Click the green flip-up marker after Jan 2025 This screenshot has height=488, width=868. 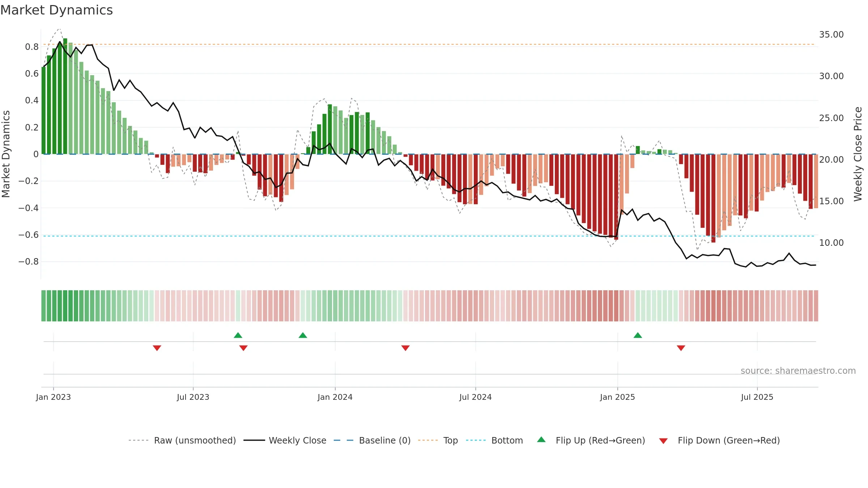point(638,335)
